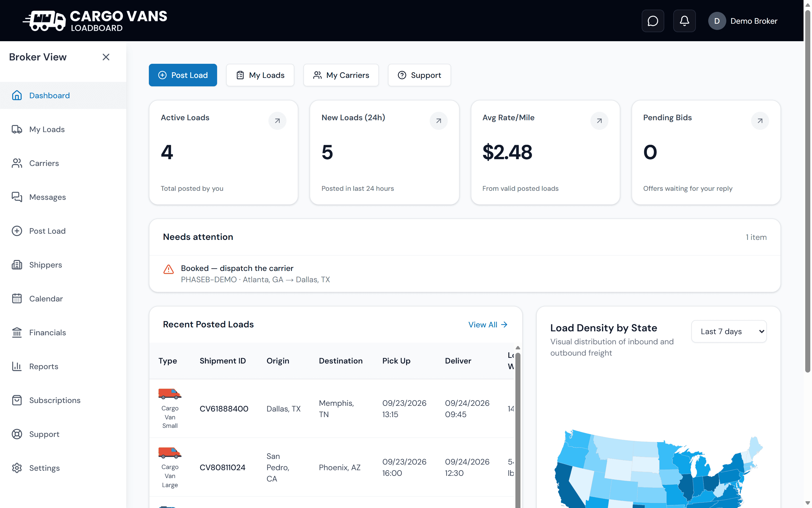812x508 pixels.
Task: Click the warning triangle on booked alert
Action: point(168,269)
